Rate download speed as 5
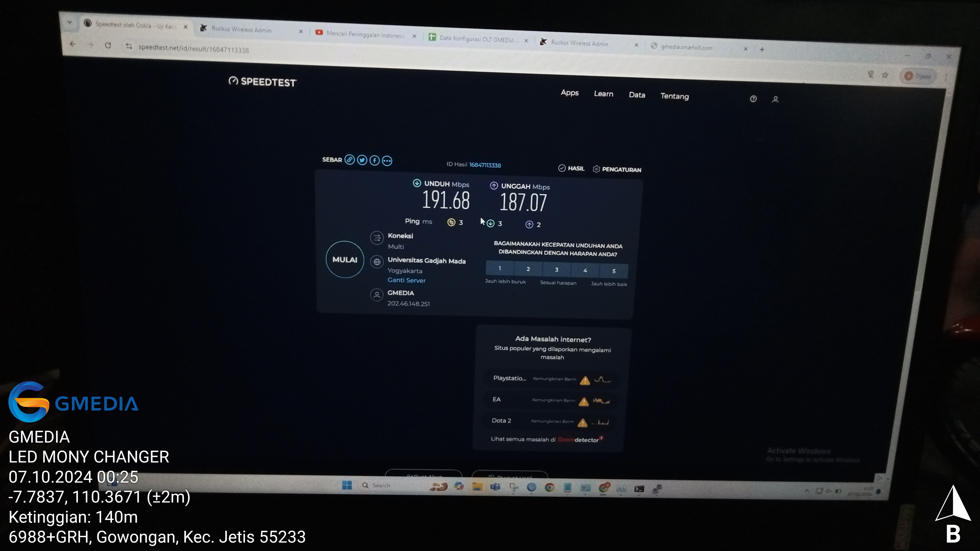 614,271
